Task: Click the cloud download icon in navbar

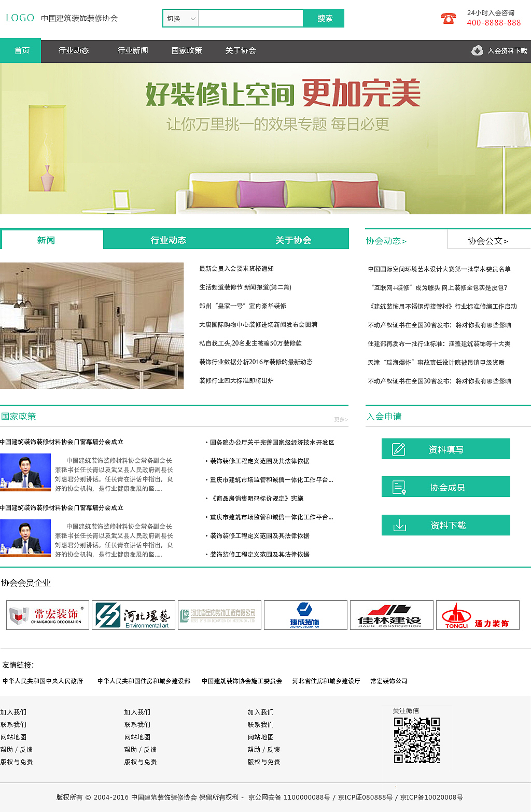Action: click(477, 50)
